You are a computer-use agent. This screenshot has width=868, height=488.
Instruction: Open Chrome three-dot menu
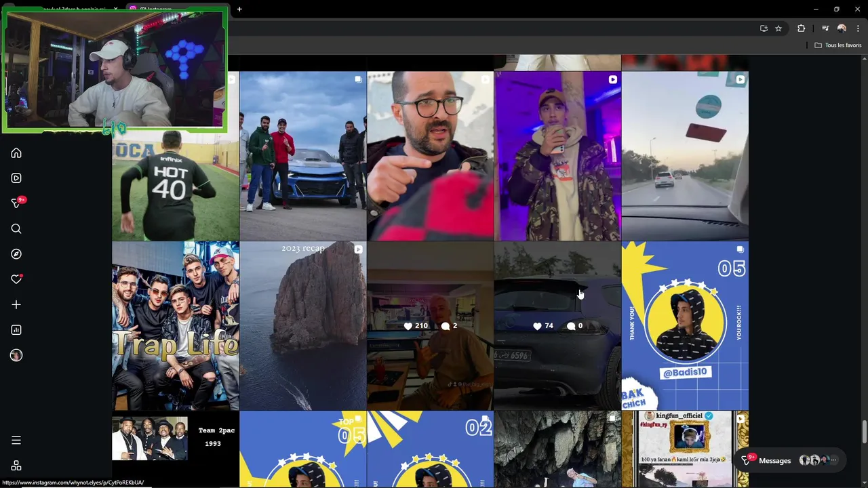pos(858,28)
